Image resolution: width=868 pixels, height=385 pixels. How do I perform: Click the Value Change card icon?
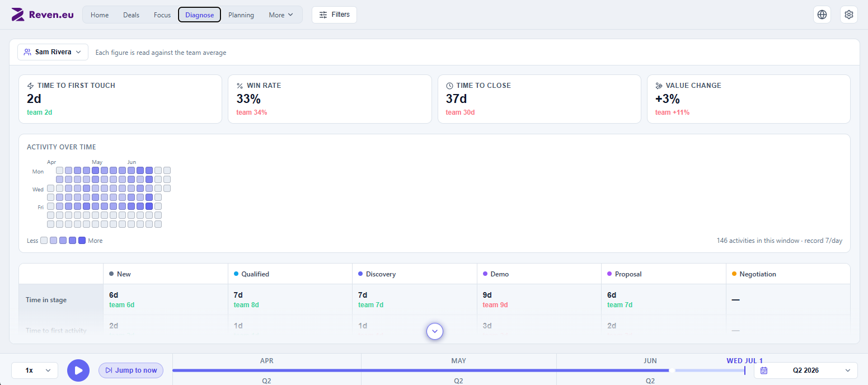pos(659,86)
